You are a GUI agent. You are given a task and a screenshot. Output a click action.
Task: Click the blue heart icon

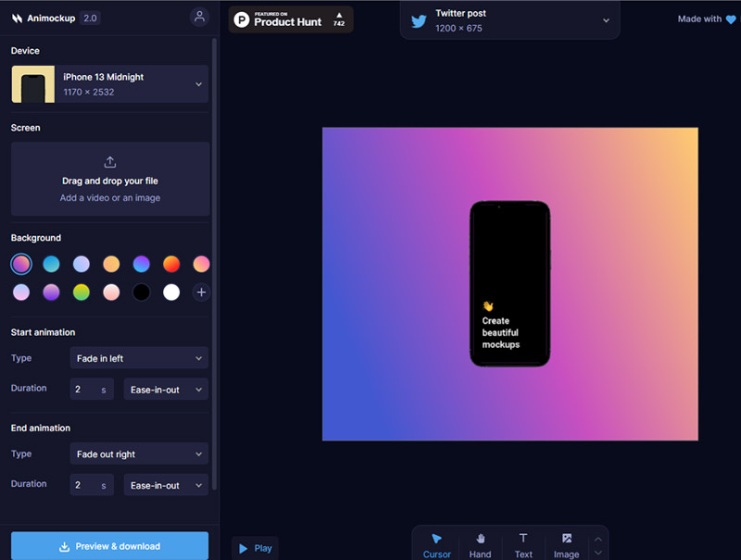click(x=731, y=19)
